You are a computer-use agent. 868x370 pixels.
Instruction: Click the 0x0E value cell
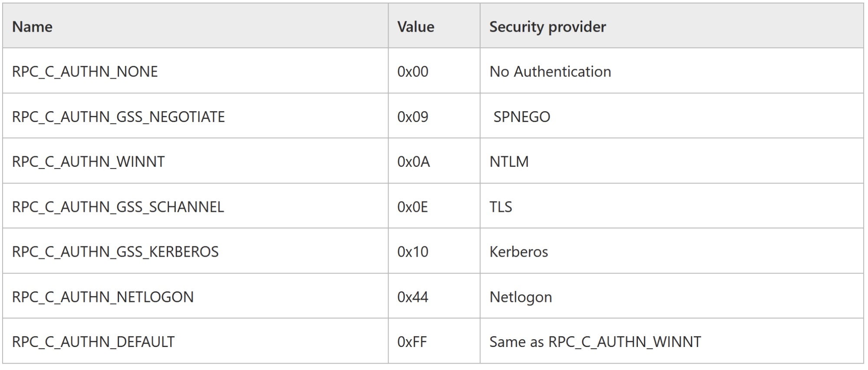(x=413, y=207)
